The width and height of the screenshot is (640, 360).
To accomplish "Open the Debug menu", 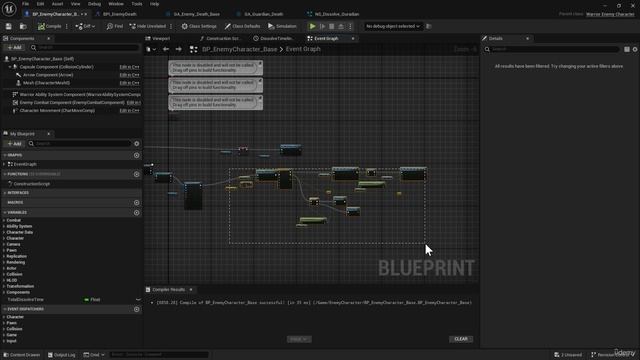I will click(x=94, y=4).
